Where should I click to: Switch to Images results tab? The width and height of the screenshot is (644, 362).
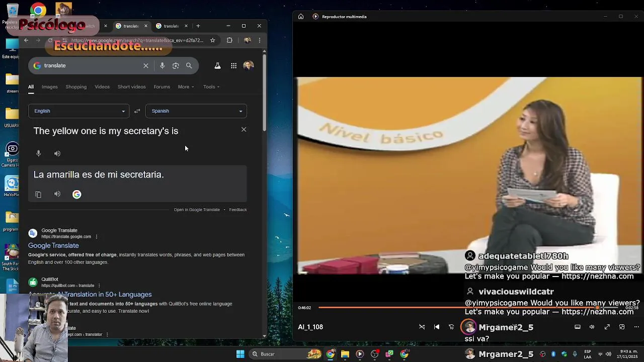pos(49,87)
